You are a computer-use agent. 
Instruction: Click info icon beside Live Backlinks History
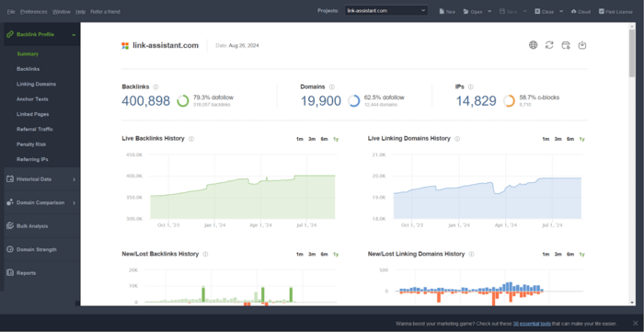[191, 139]
